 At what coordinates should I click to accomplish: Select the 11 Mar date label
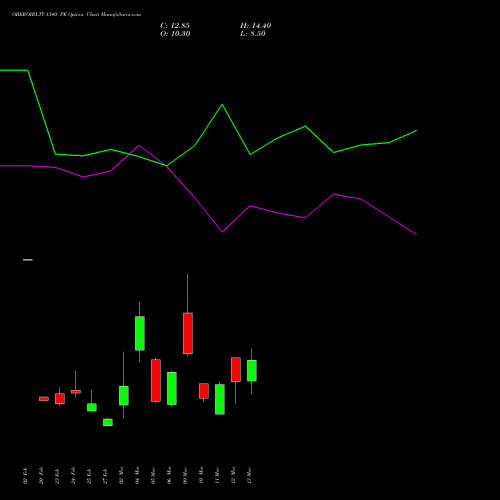(x=217, y=475)
